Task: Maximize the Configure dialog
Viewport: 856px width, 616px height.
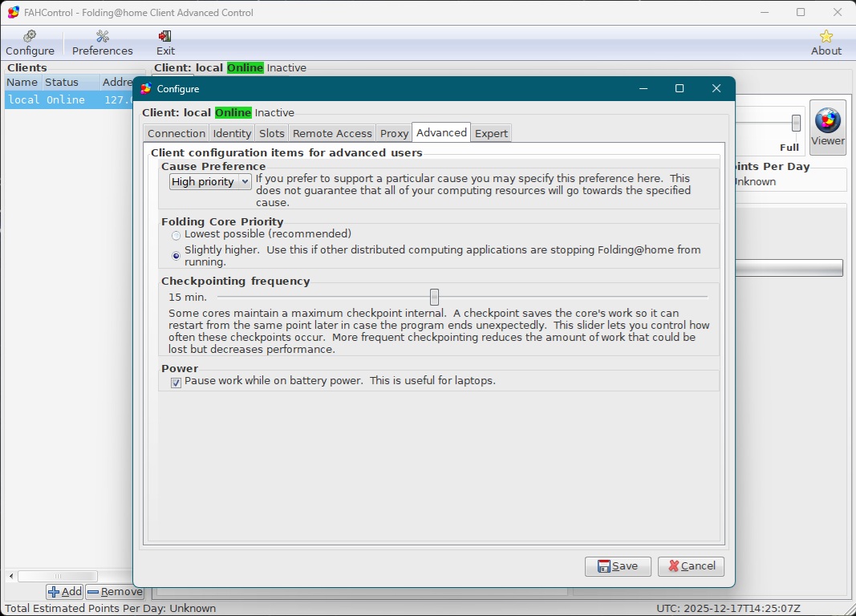Action: click(x=680, y=88)
